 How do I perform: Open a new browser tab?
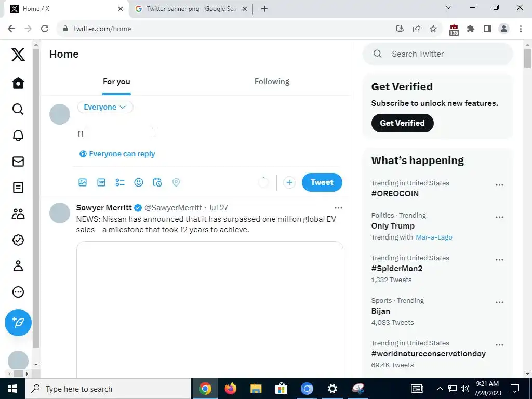pyautogui.click(x=264, y=9)
